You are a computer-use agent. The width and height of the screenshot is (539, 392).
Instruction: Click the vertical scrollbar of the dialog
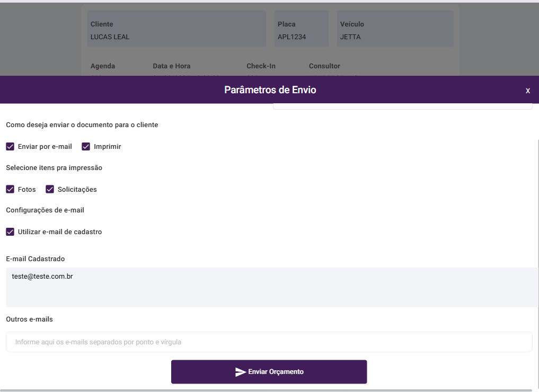[x=538, y=238]
